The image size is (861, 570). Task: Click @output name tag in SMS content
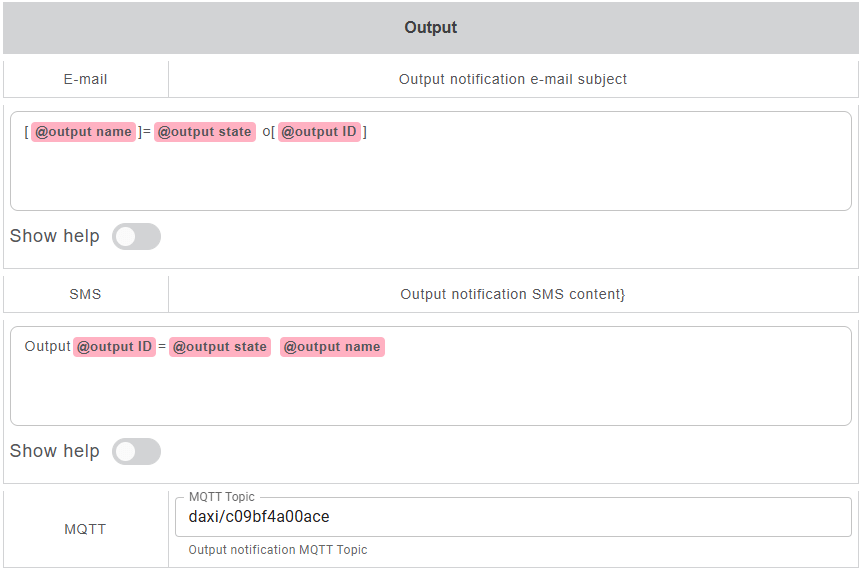(332, 347)
